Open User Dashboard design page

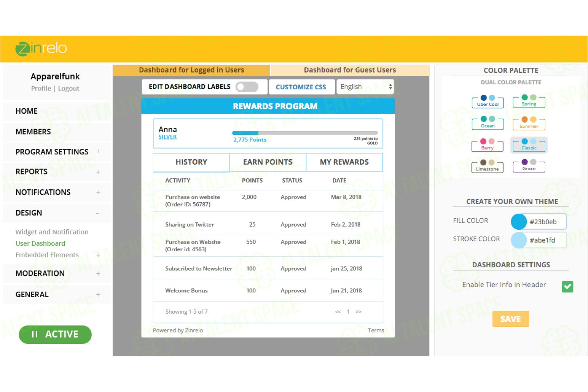40,243
